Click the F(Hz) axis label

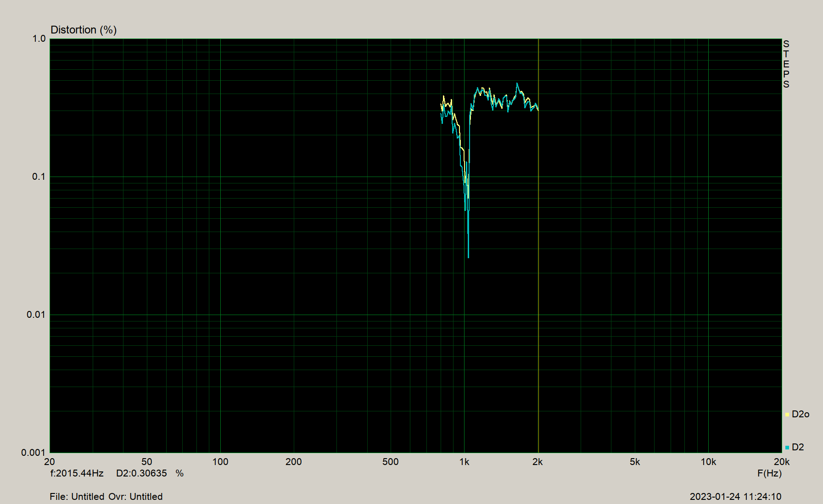click(x=769, y=473)
